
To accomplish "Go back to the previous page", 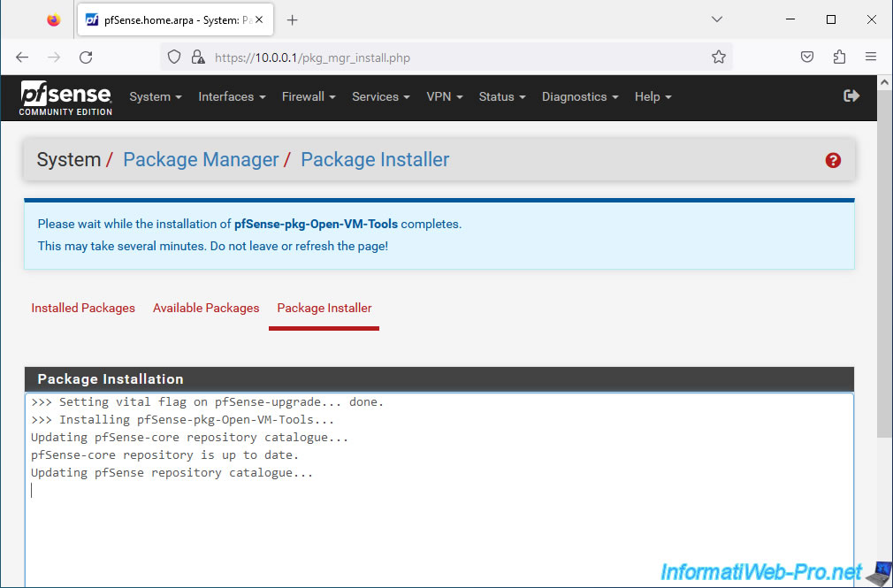I will click(x=21, y=57).
